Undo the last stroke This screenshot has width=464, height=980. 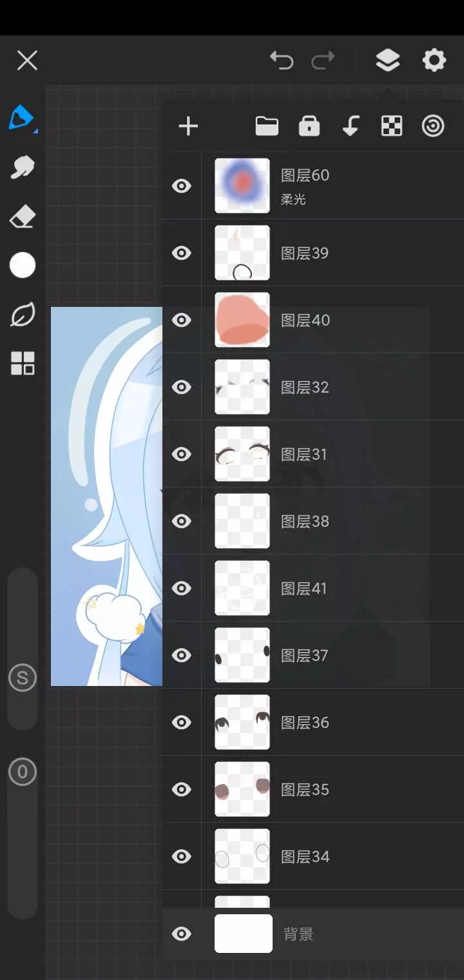[282, 61]
